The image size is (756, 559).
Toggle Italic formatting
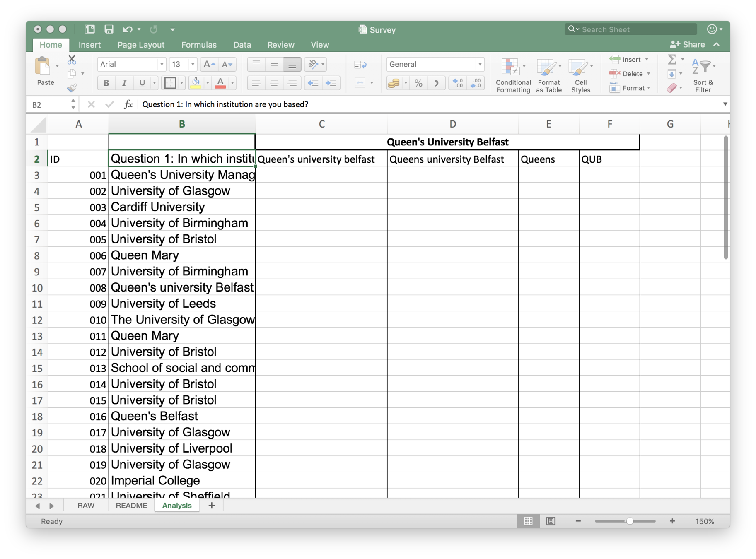[x=124, y=83]
